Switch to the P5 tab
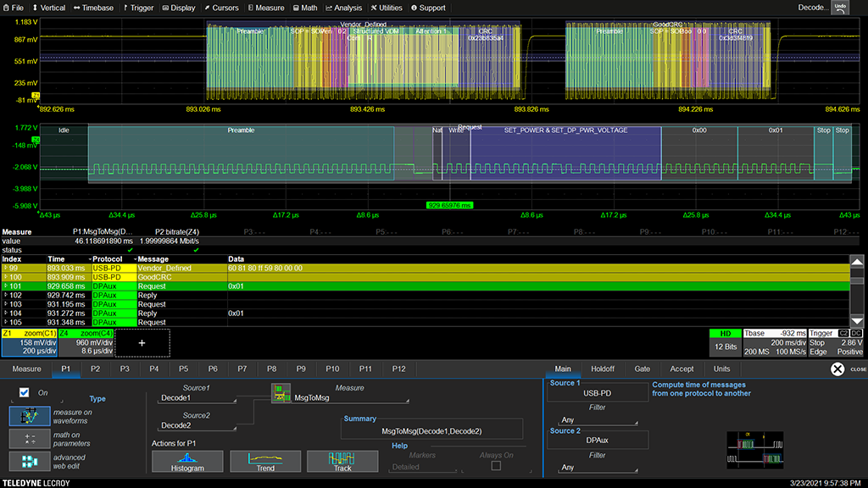The width and height of the screenshot is (868, 488). tap(183, 369)
